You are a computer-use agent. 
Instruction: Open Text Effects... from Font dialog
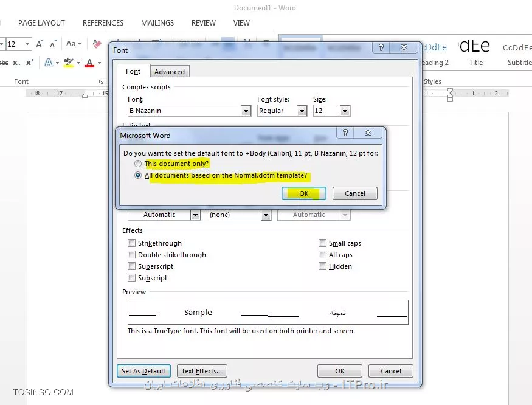pyautogui.click(x=202, y=371)
